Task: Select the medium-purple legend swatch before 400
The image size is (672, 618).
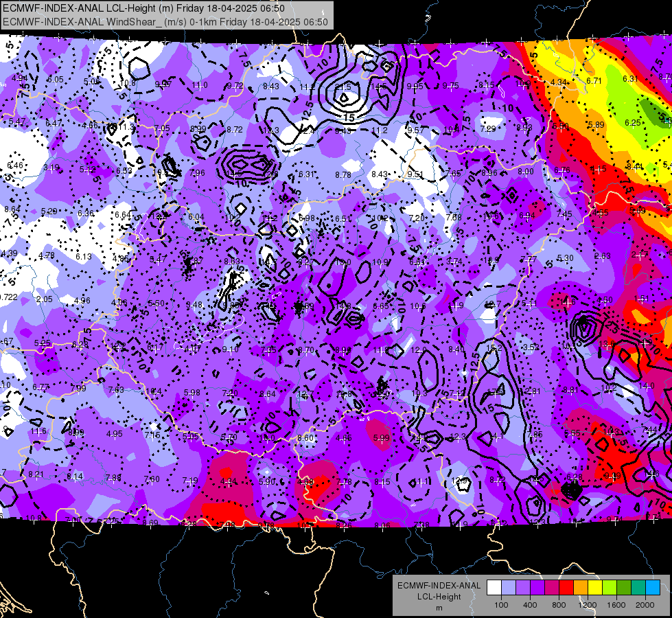Action: [x=523, y=588]
